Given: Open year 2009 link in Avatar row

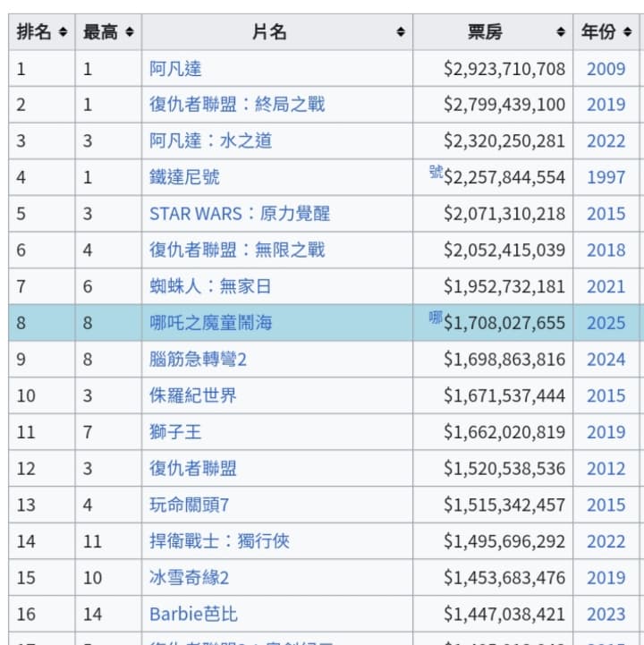Looking at the screenshot, I should point(606,69).
